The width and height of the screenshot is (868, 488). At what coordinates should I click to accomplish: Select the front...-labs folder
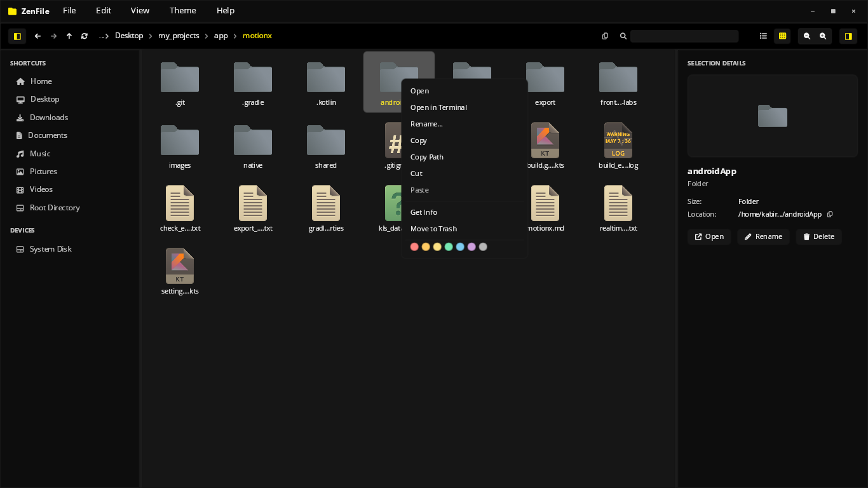coord(618,83)
